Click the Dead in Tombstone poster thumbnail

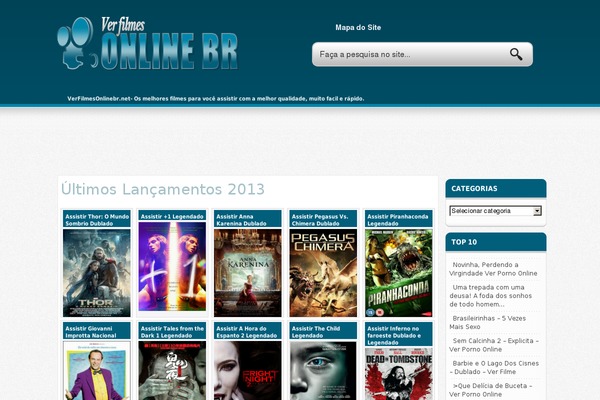click(399, 374)
